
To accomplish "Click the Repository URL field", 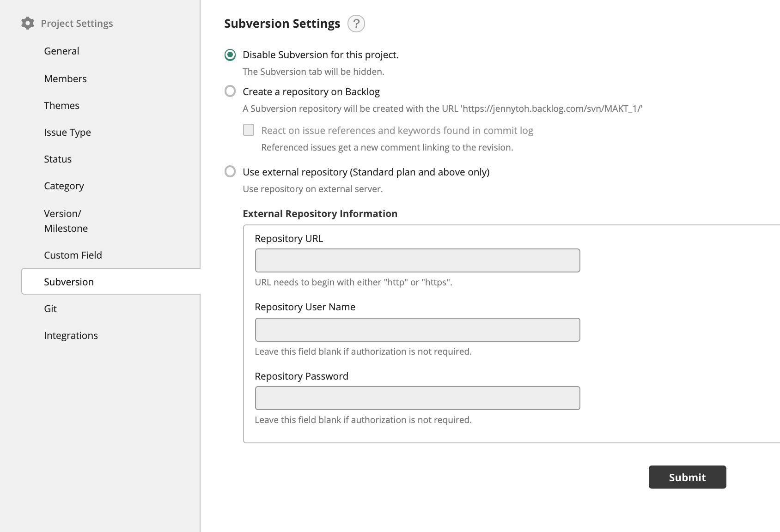I will [x=417, y=260].
